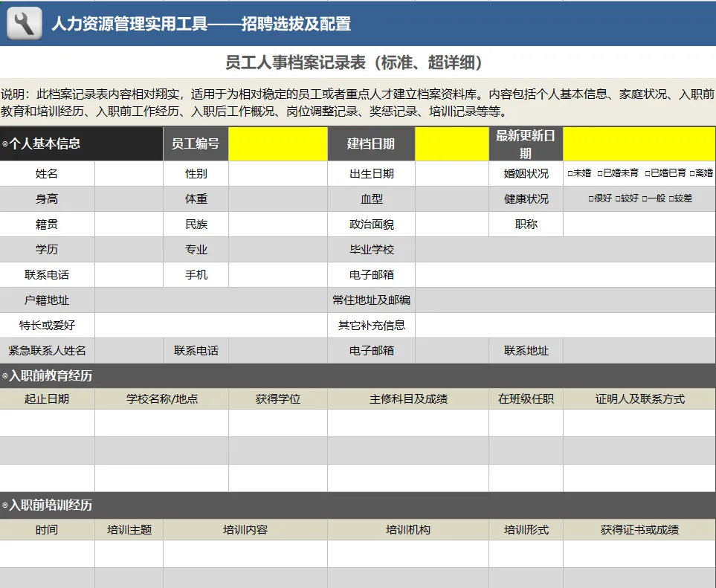The height and width of the screenshot is (588, 716).
Task: Click the 联系电话 label in emergency contact row
Action: [196, 351]
